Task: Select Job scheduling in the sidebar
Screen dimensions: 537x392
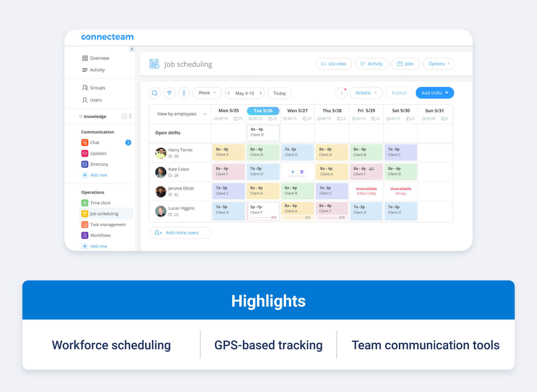Action: 106,213
